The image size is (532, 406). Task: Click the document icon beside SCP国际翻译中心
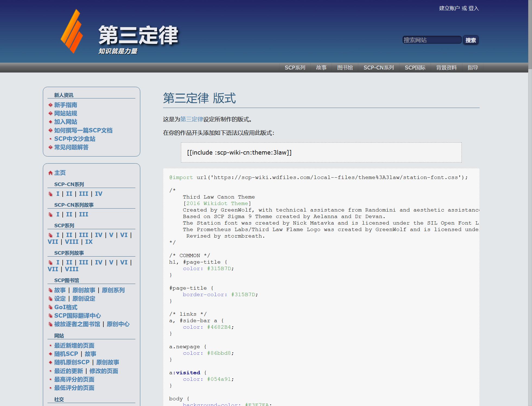click(50, 316)
